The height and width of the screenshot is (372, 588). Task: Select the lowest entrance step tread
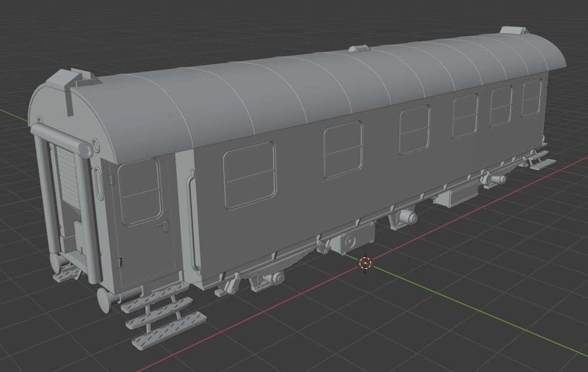point(169,331)
